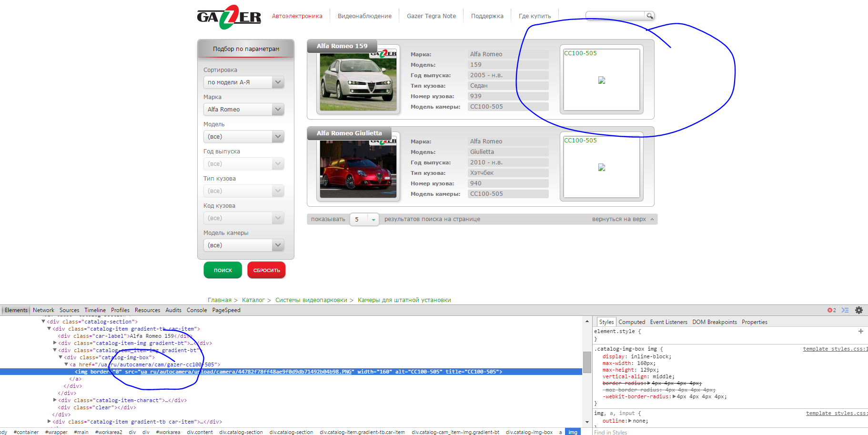Switch to the Timeline tab
The height and width of the screenshot is (435, 868).
pyautogui.click(x=95, y=310)
